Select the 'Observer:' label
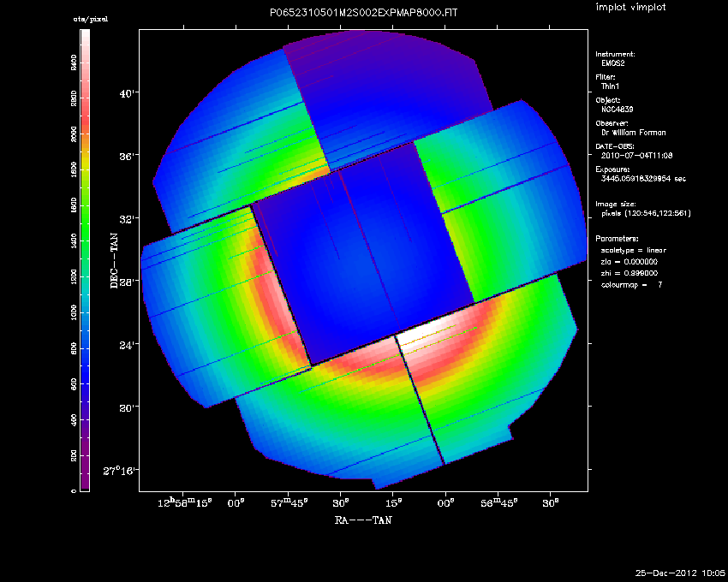This screenshot has width=728, height=582. click(612, 123)
